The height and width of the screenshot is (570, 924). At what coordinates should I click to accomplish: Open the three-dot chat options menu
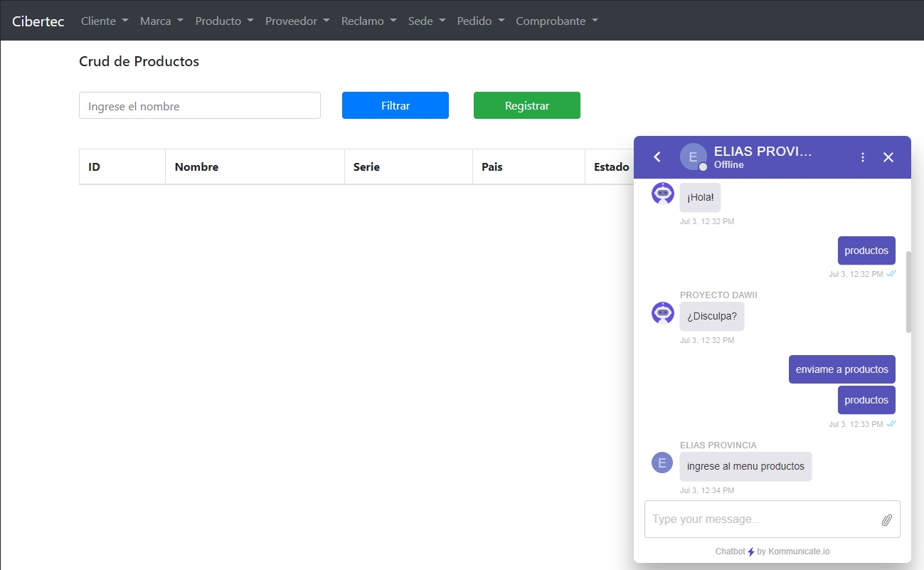coord(863,157)
